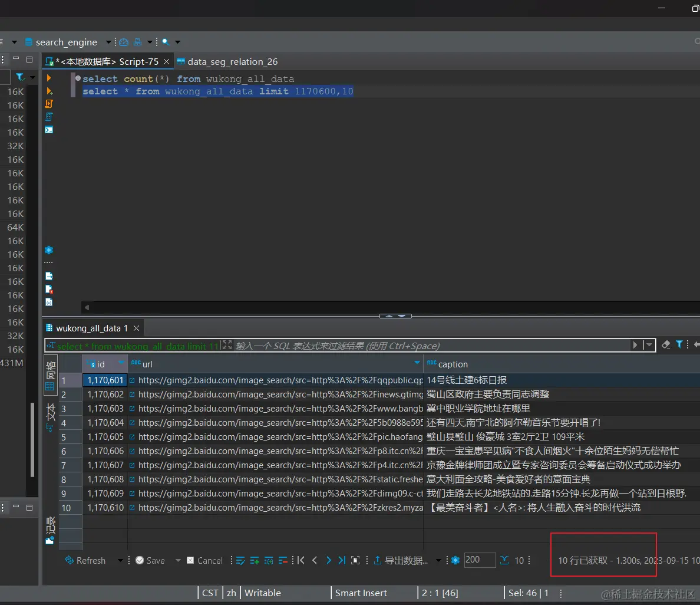Screen dimensions: 700x605
Task: Click the explain execution plan icon
Action: pyautogui.click(x=49, y=117)
